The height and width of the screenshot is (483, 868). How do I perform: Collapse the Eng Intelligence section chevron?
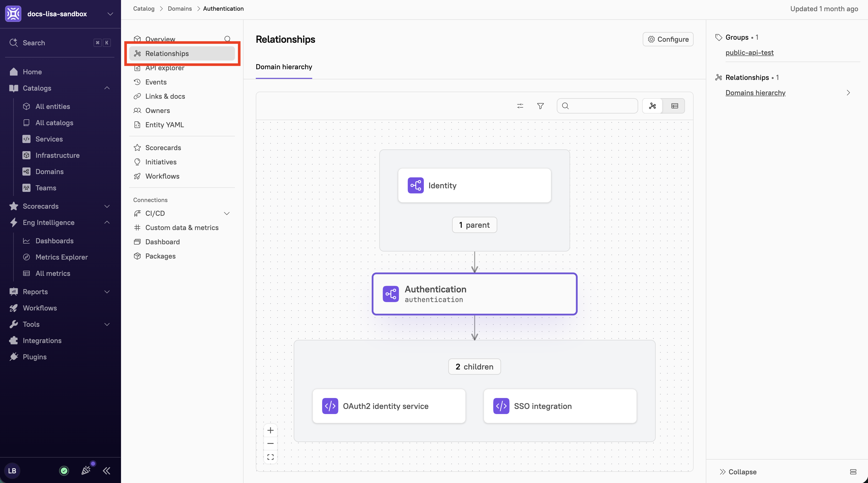pos(107,223)
